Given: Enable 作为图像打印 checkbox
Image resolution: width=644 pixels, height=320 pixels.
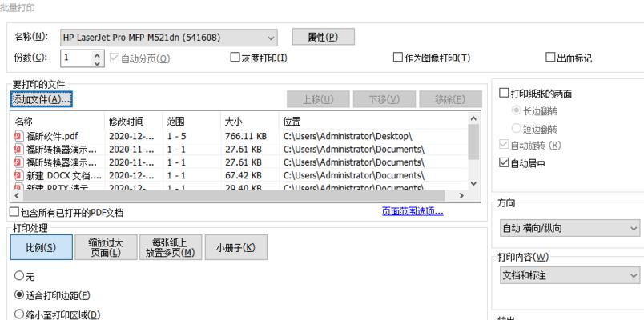Looking at the screenshot, I should [397, 58].
